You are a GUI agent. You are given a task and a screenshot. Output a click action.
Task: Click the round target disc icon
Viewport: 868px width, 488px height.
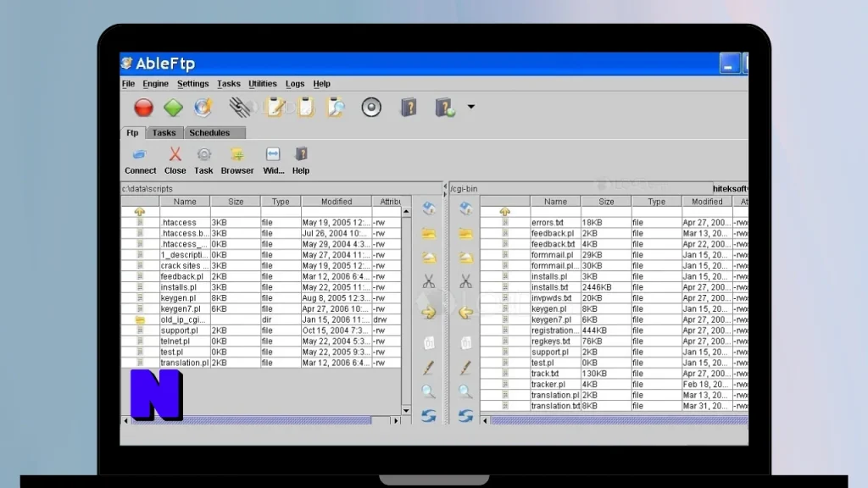[371, 108]
